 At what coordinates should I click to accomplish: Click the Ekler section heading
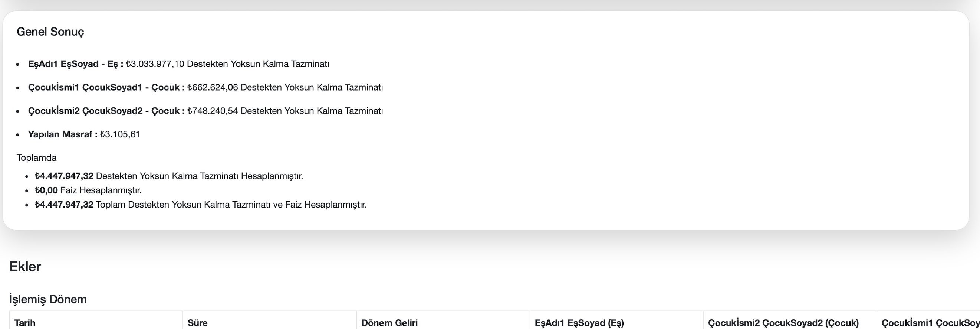point(25,267)
